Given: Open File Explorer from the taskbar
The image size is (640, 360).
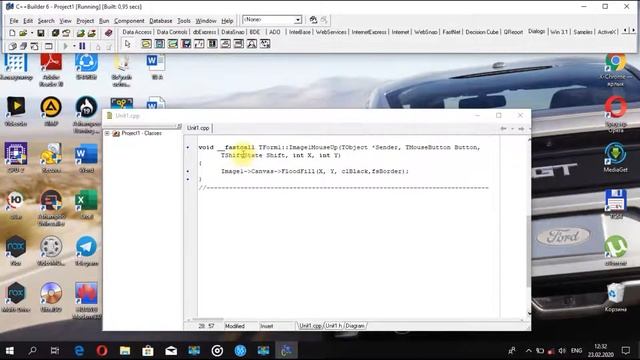Looking at the screenshot, I should point(125,351).
